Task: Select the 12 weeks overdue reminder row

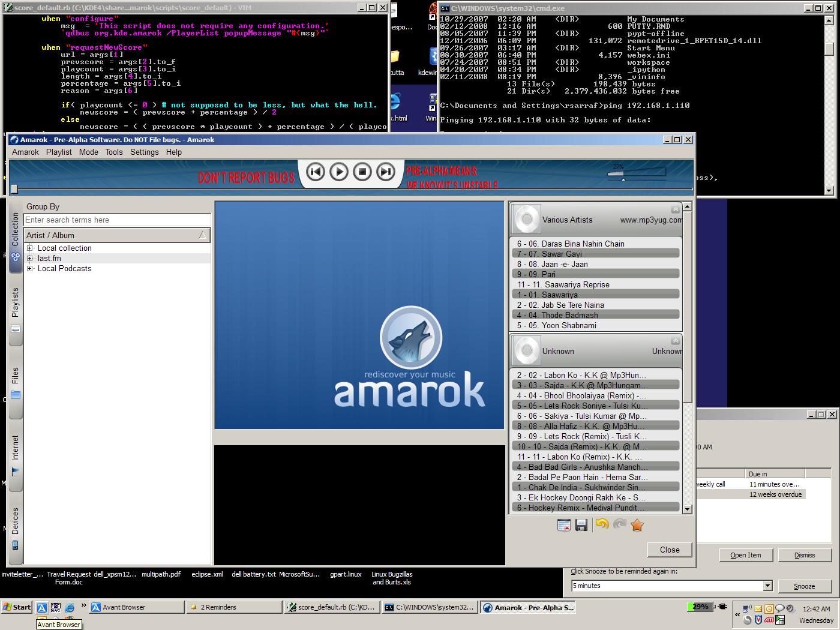Action: 751,494
